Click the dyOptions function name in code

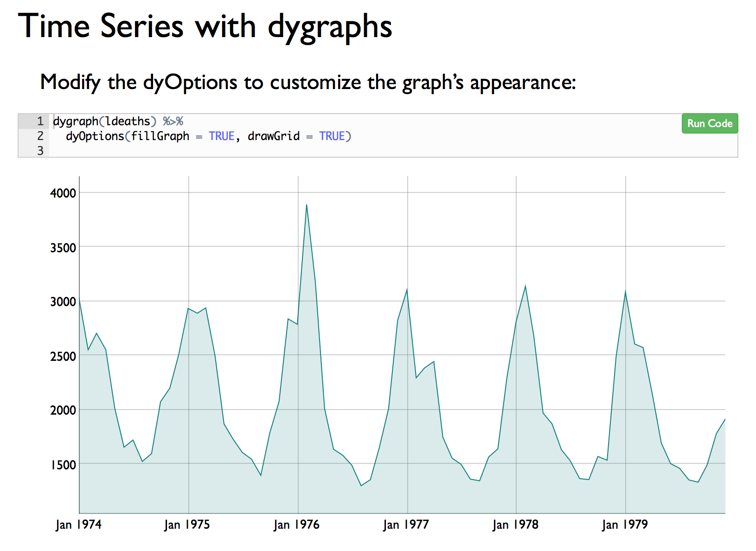[x=95, y=136]
